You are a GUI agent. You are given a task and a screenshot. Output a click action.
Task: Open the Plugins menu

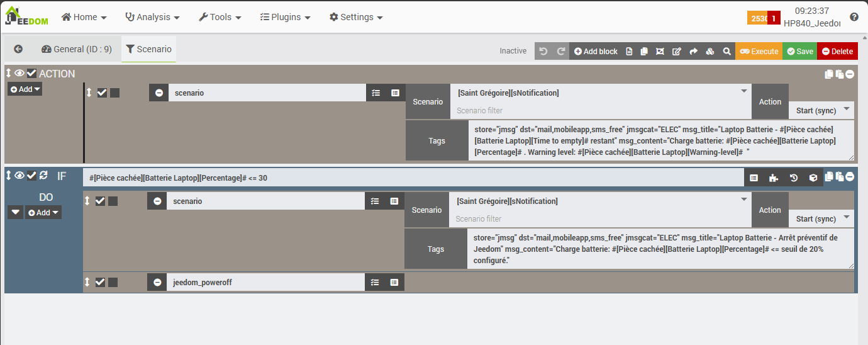285,17
